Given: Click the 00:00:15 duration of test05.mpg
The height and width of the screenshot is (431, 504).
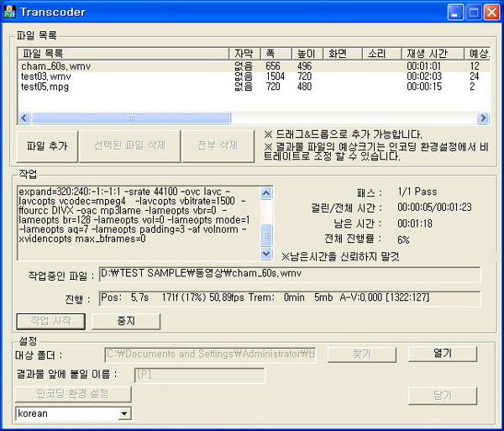Looking at the screenshot, I should [424, 87].
